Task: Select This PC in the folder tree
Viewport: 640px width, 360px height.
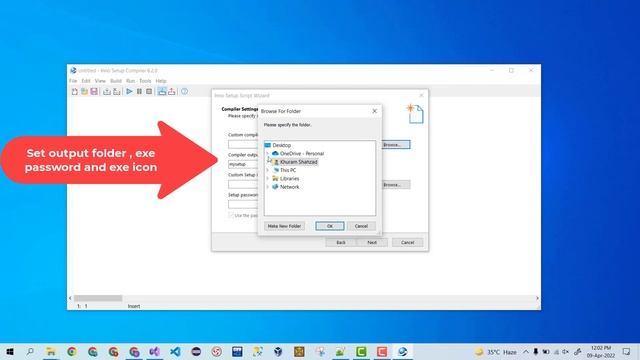Action: pos(288,170)
